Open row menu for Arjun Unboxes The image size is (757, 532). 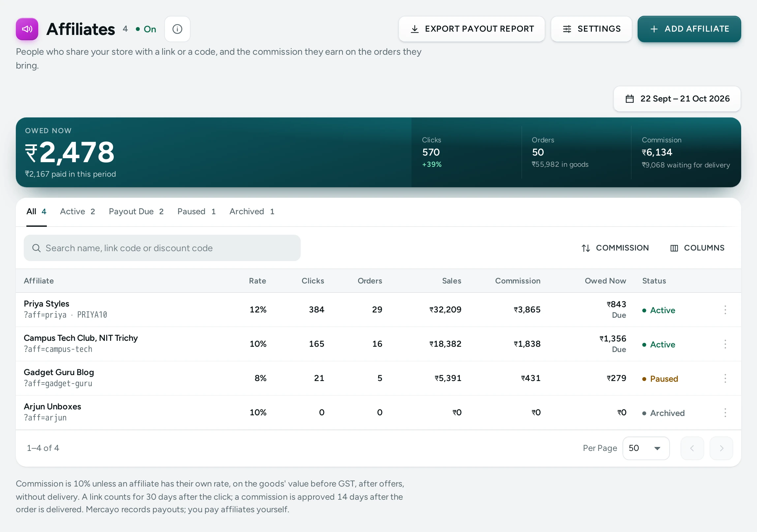[x=725, y=413]
